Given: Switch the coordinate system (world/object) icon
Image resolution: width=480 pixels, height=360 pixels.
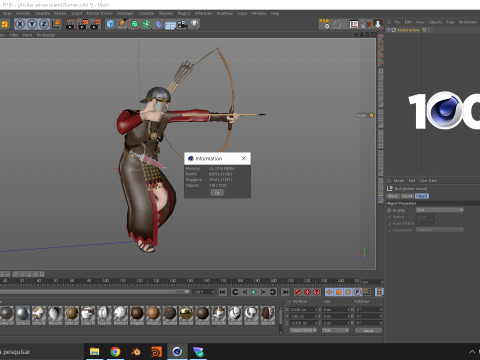Looking at the screenshot, I should [56, 24].
